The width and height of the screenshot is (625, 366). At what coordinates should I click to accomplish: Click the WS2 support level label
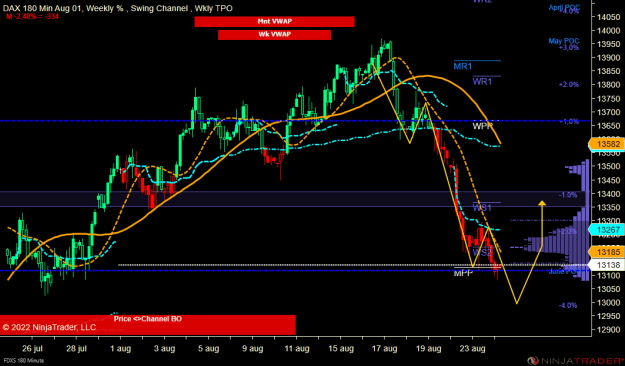(482, 252)
